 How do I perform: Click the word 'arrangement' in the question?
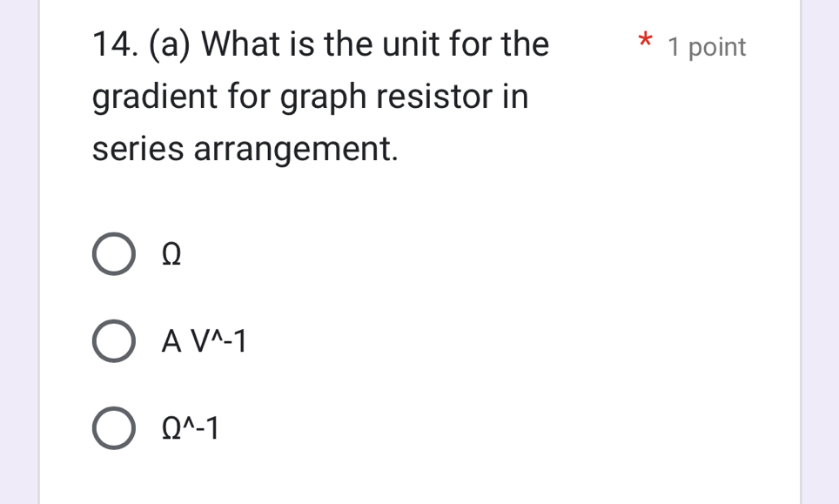(295, 149)
